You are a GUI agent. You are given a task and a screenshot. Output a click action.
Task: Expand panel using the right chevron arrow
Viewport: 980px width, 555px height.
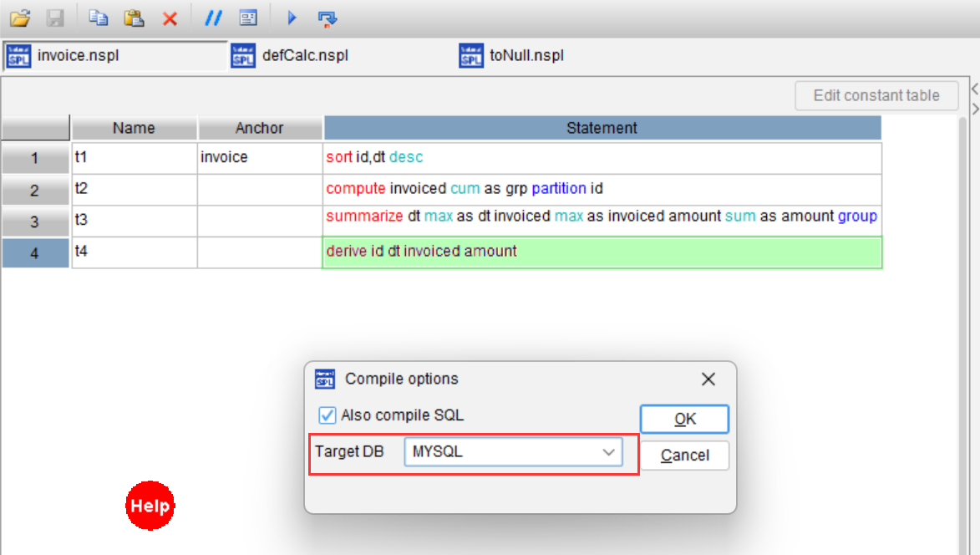coord(975,109)
